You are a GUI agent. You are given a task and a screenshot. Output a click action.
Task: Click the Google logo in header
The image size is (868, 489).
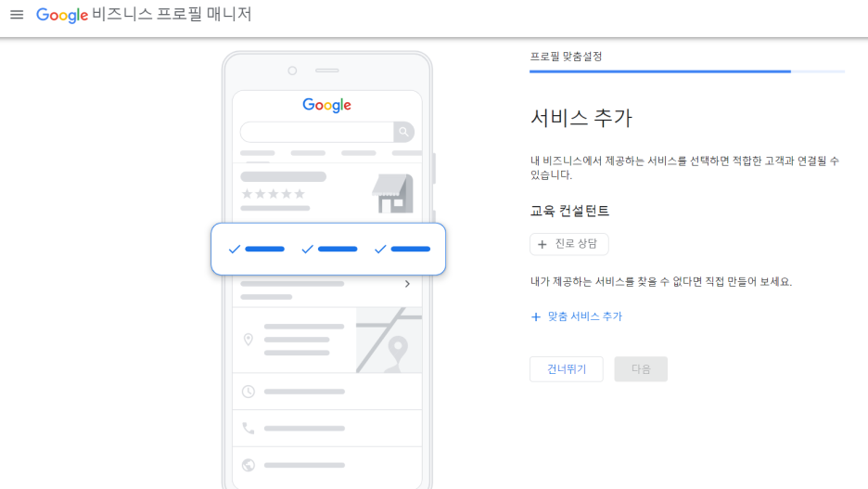[x=62, y=15]
